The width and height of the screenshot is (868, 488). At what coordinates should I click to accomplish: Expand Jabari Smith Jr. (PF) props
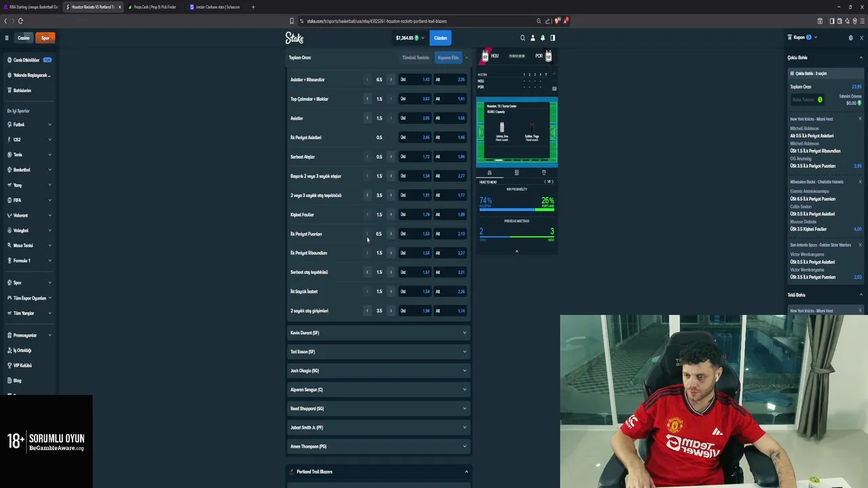click(378, 428)
